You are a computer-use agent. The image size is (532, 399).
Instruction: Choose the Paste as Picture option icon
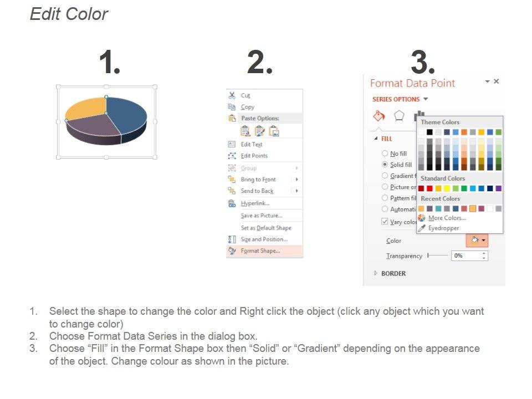[274, 131]
